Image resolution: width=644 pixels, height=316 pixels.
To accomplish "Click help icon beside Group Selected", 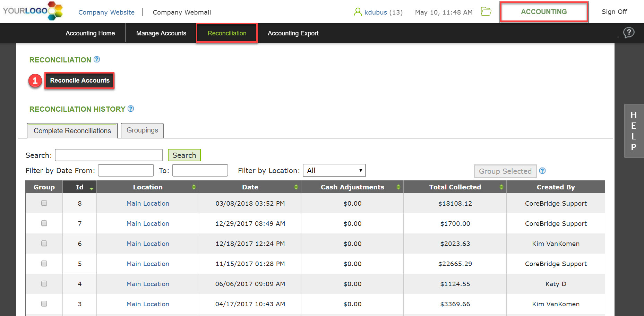I will [543, 171].
